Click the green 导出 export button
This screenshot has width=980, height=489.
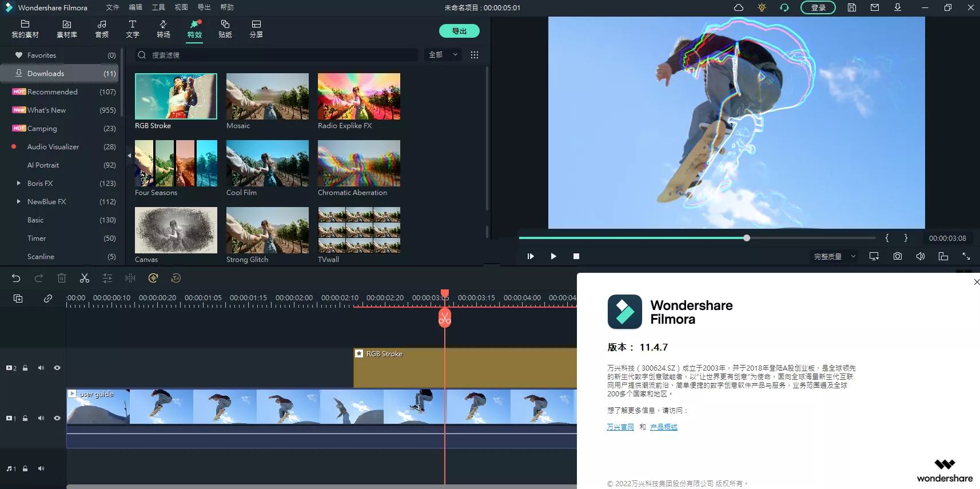click(x=459, y=31)
